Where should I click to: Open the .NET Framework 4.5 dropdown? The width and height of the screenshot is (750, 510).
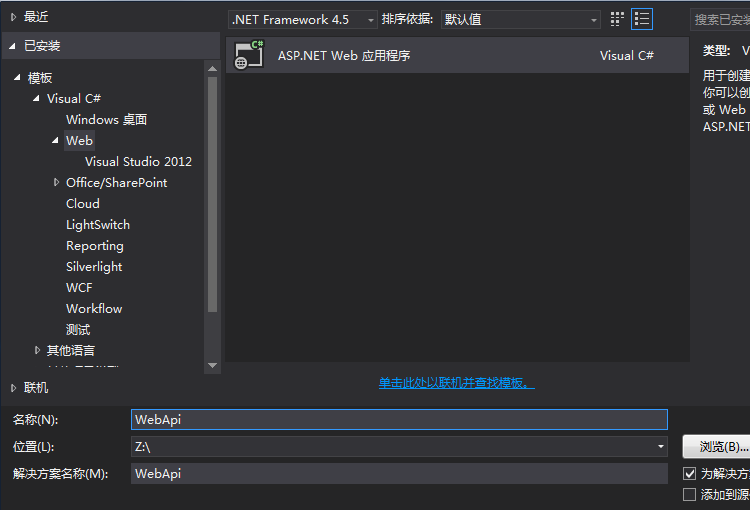[x=303, y=20]
